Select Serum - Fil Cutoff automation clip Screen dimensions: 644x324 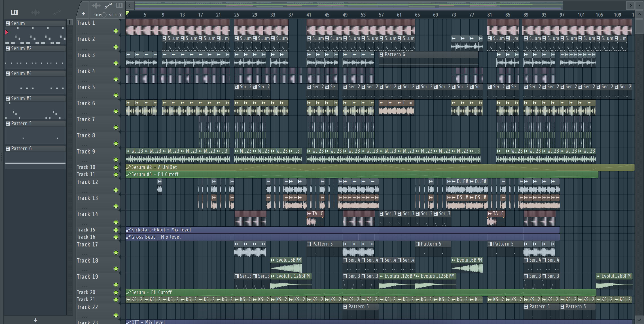tap(361, 292)
